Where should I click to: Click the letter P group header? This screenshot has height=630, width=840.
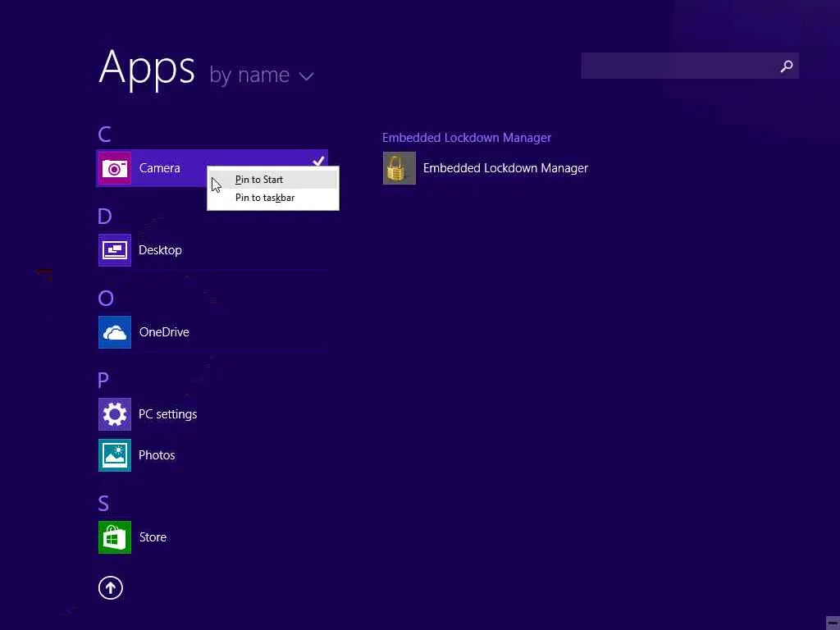(x=103, y=380)
